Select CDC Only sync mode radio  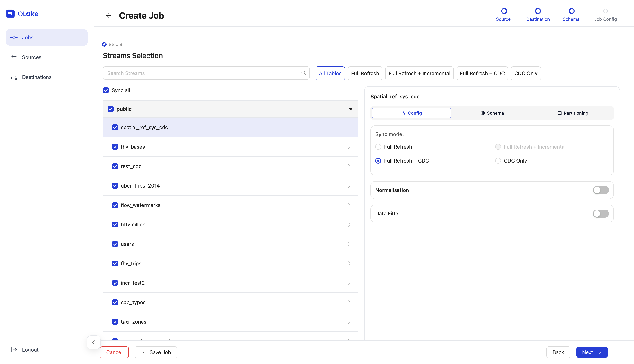tap(498, 161)
